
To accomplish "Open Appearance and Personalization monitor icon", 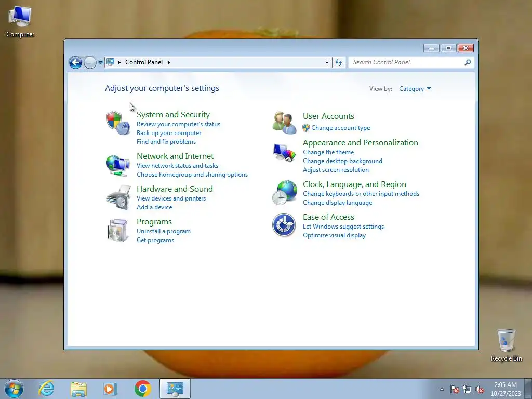I will [x=284, y=153].
